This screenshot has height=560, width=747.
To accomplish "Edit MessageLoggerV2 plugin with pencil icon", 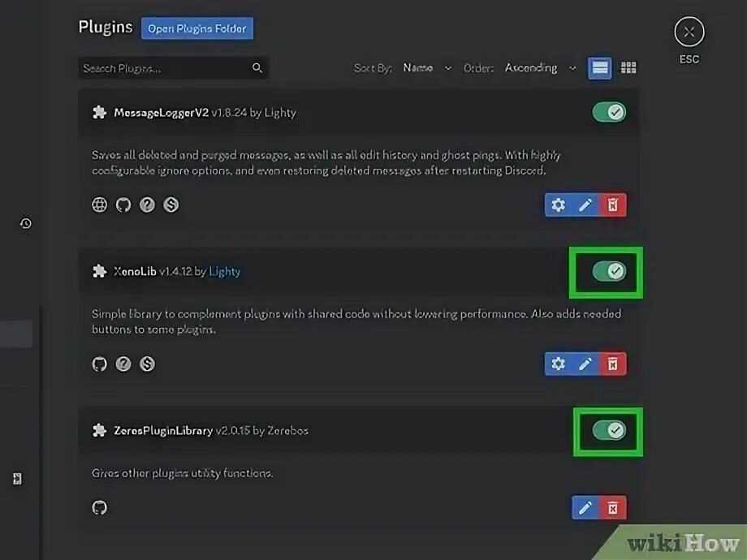I will coord(585,205).
